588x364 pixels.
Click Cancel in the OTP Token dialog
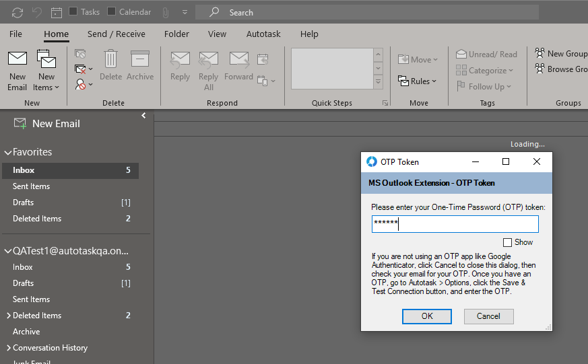click(488, 316)
